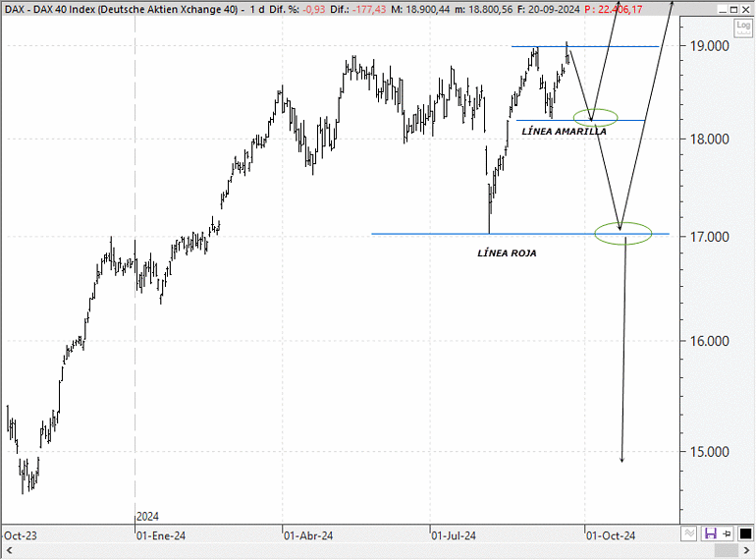Click the -0,93 percent difference value
756x560 pixels.
coord(314,9)
